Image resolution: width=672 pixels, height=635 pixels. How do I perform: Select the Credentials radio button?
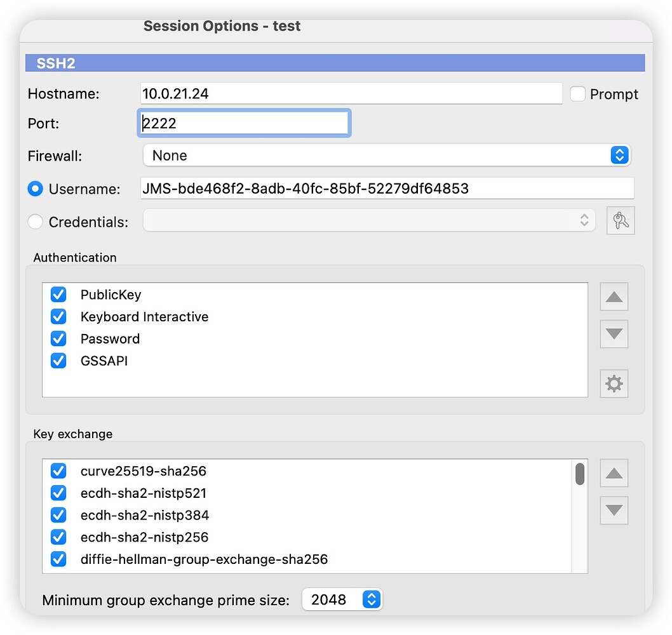pyautogui.click(x=35, y=222)
